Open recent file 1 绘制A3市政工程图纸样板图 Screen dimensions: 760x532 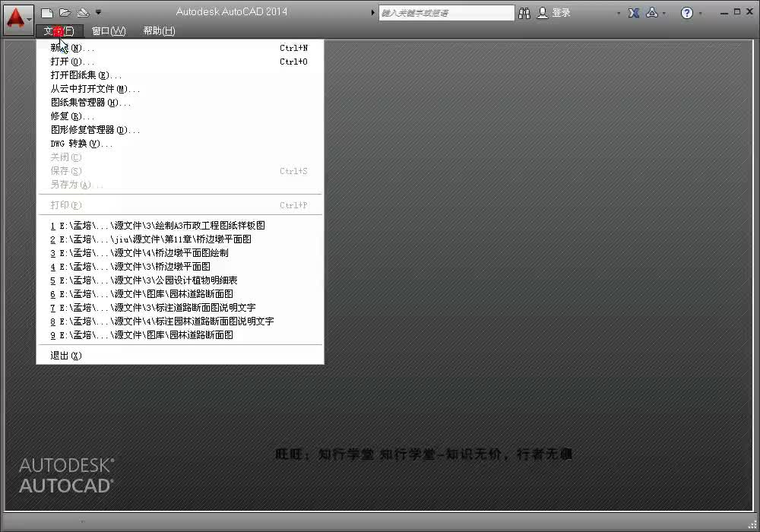[180, 226]
